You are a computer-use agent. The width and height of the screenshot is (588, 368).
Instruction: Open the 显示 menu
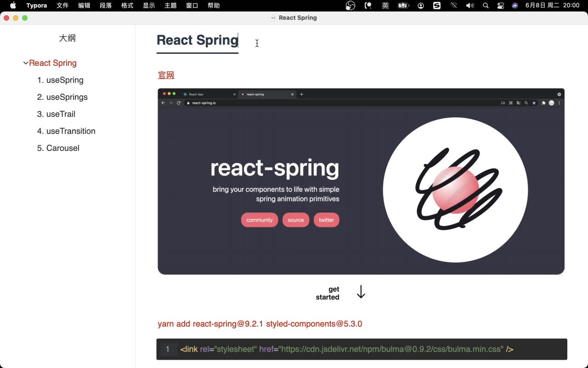[x=149, y=6]
